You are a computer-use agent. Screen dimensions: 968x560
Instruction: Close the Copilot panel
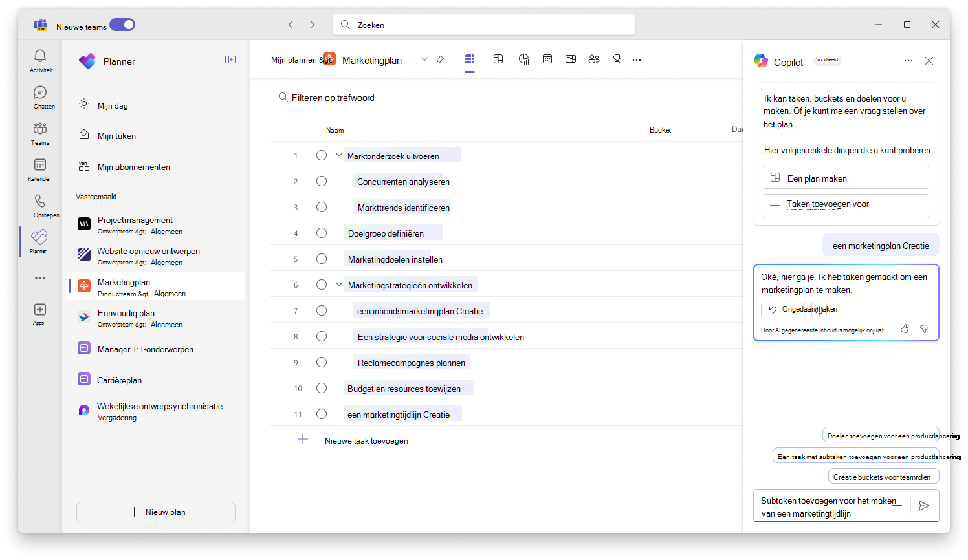(929, 61)
